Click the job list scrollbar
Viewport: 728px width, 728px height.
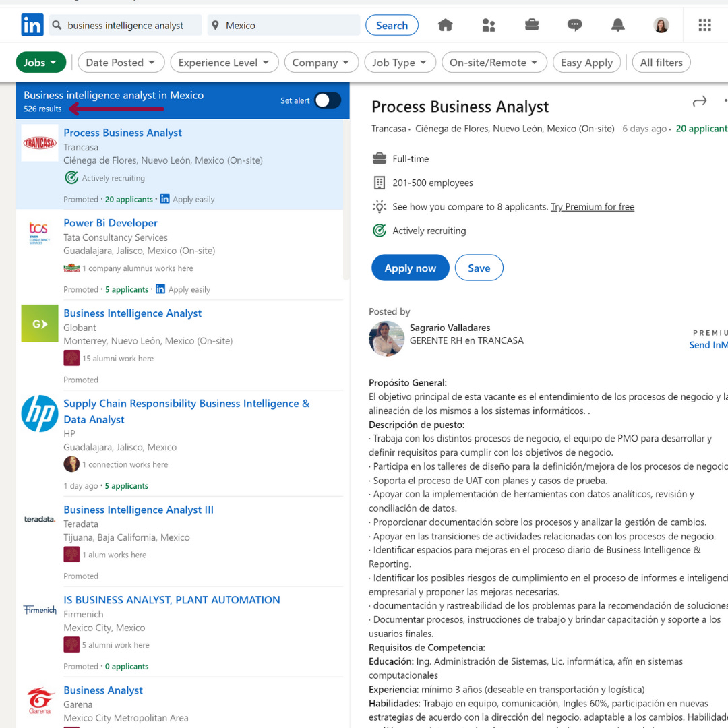pyautogui.click(x=346, y=200)
